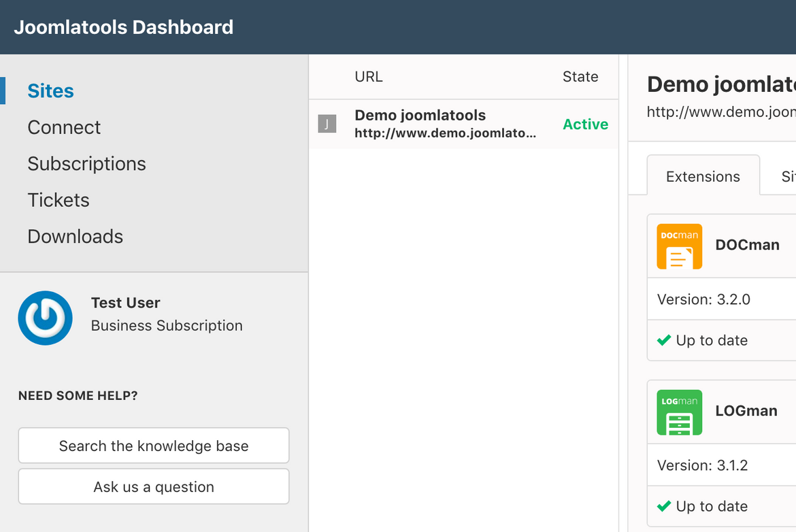Search the knowledge base button

(x=154, y=445)
